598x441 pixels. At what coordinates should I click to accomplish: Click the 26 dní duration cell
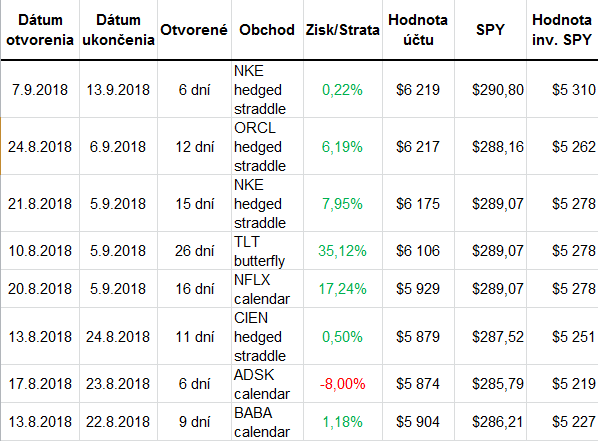(194, 251)
